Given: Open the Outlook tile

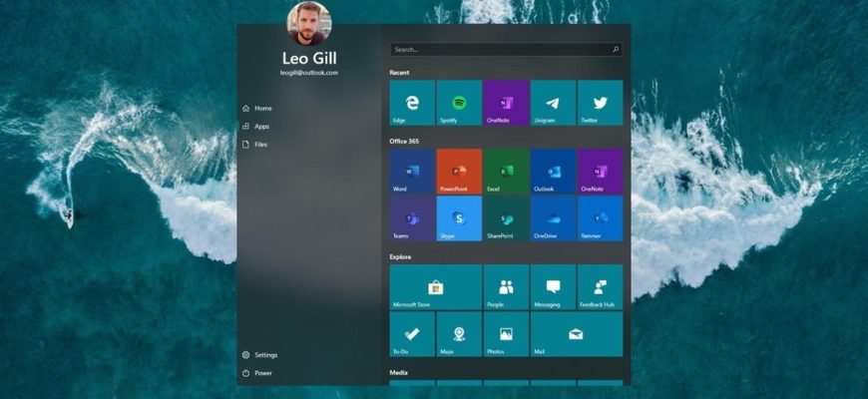Looking at the screenshot, I should tap(553, 172).
